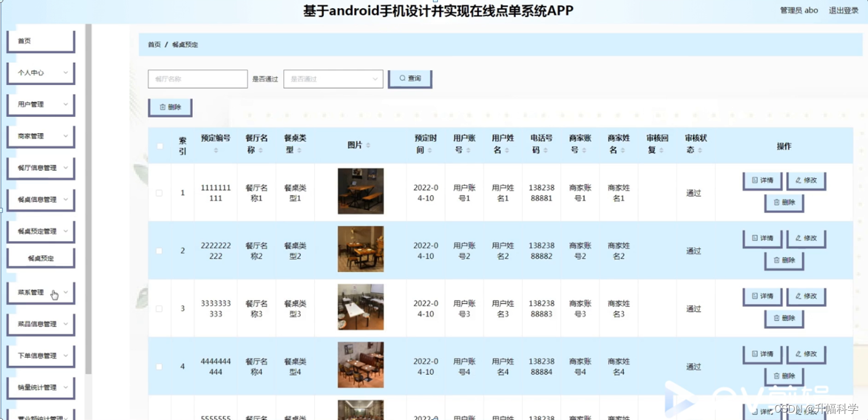Open 详情 for row 餐厅名称4
The width and height of the screenshot is (868, 420).
tap(763, 354)
